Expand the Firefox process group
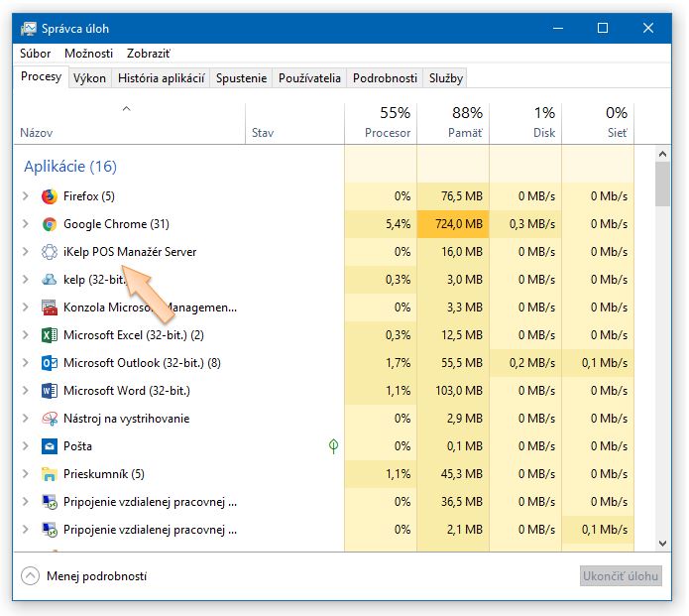Image resolution: width=689 pixels, height=616 pixels. [x=26, y=196]
